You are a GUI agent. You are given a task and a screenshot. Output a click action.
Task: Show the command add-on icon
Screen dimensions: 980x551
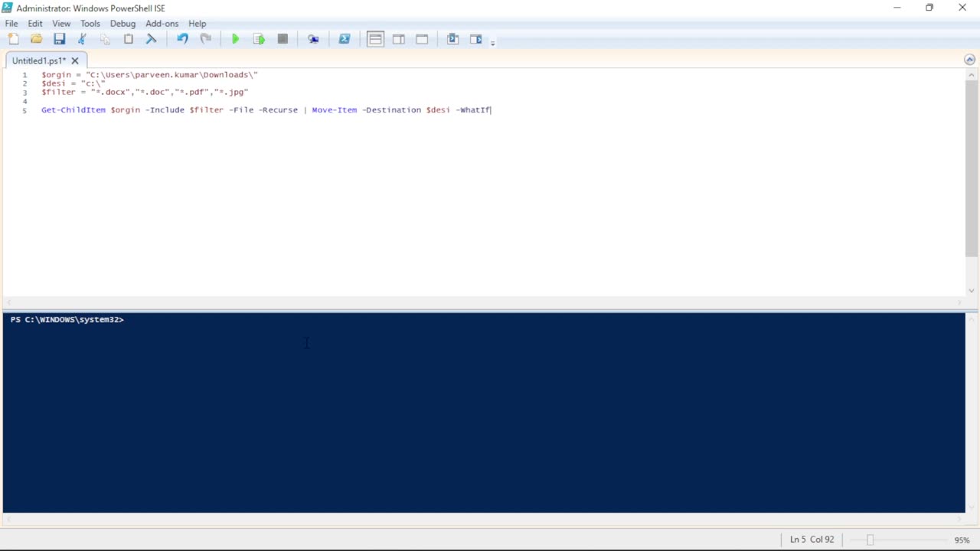tap(476, 39)
